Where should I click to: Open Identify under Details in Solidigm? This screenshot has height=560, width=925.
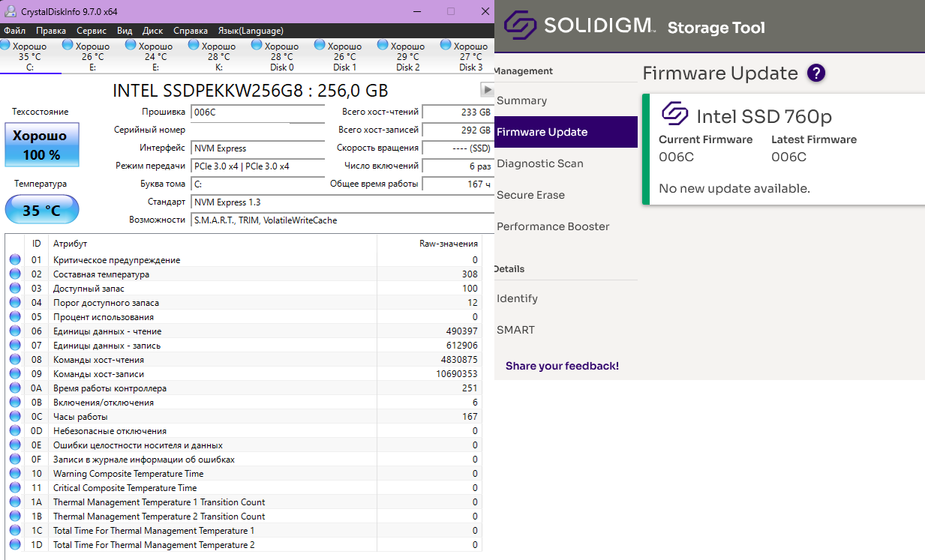[x=517, y=298]
